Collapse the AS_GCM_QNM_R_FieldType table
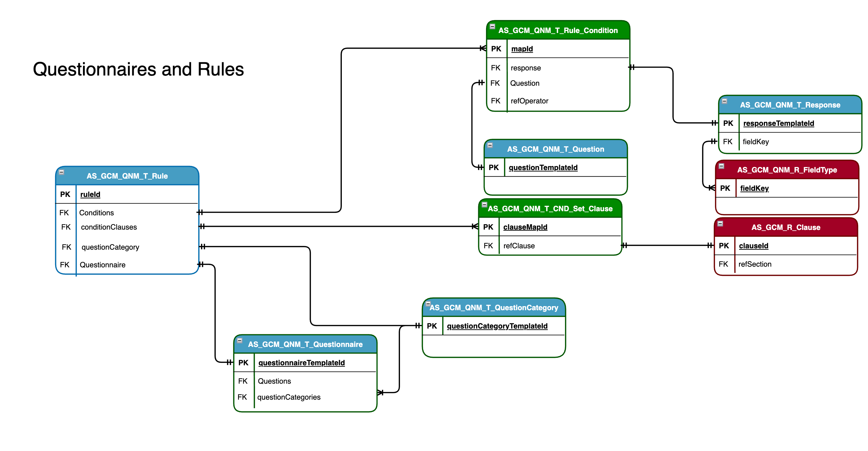The width and height of the screenshot is (868, 451). click(x=721, y=166)
